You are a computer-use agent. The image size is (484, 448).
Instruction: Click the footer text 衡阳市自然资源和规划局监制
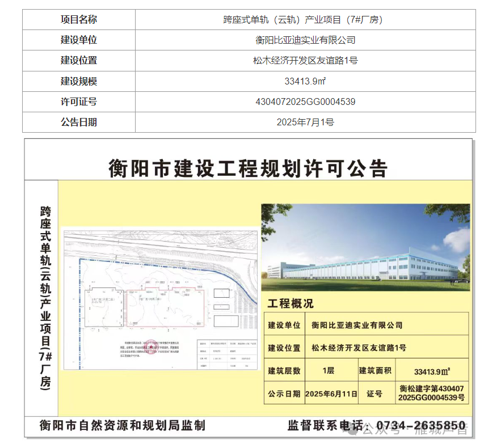(x=122, y=425)
